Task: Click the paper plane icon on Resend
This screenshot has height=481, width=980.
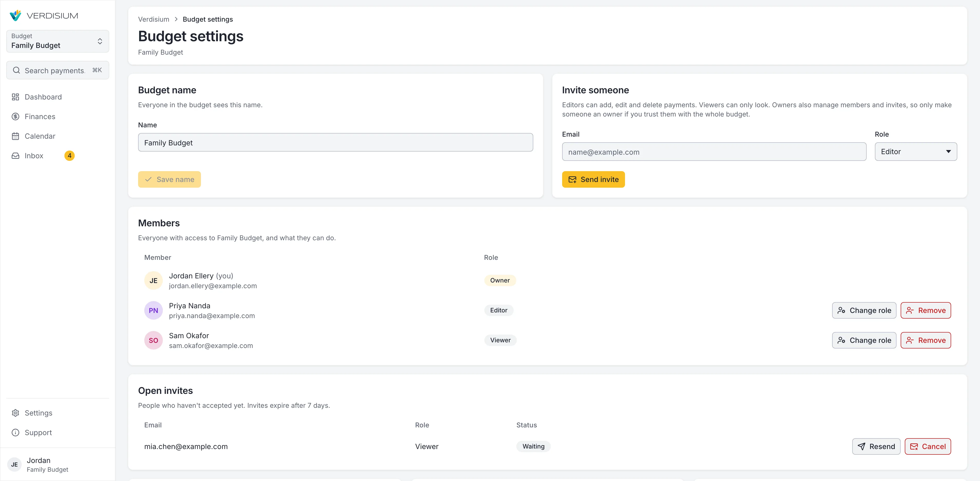Action: tap(862, 446)
